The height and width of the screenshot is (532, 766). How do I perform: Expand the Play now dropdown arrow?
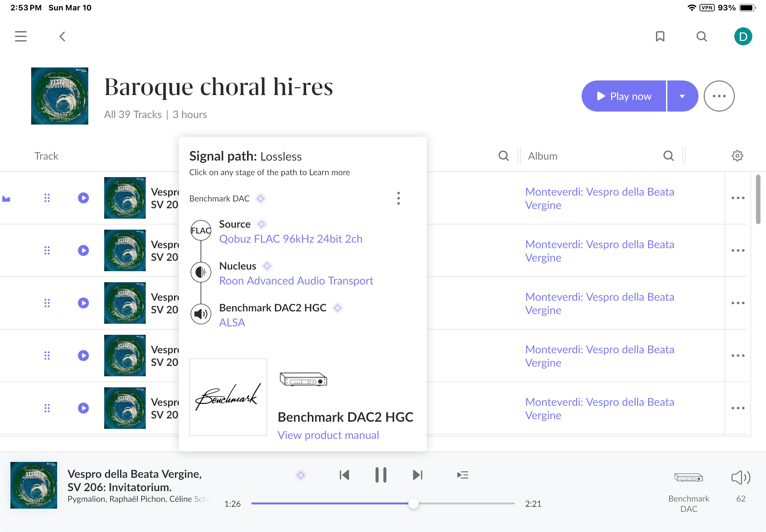click(x=682, y=96)
